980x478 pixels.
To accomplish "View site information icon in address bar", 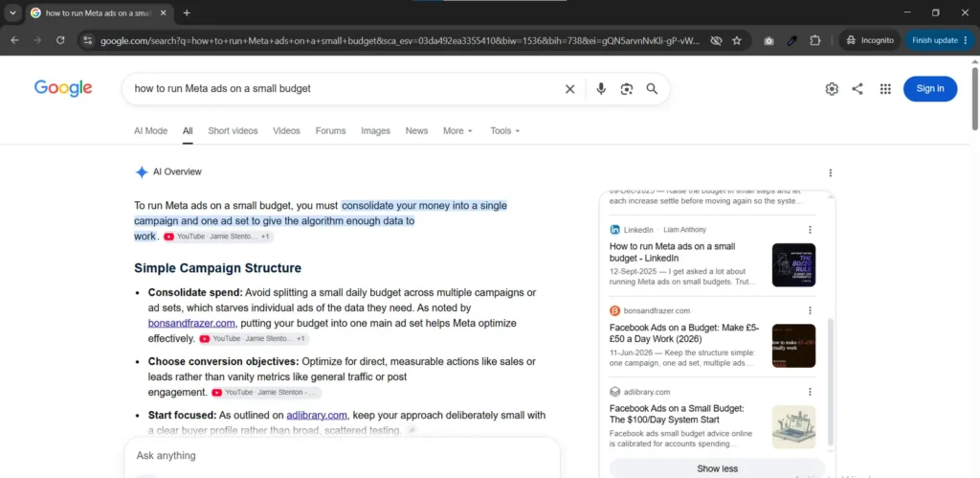I will 87,40.
